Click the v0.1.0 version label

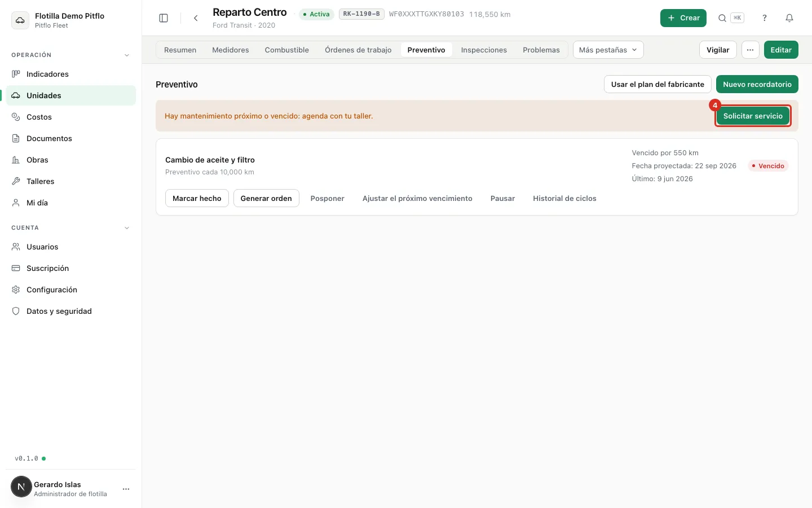pyautogui.click(x=27, y=458)
